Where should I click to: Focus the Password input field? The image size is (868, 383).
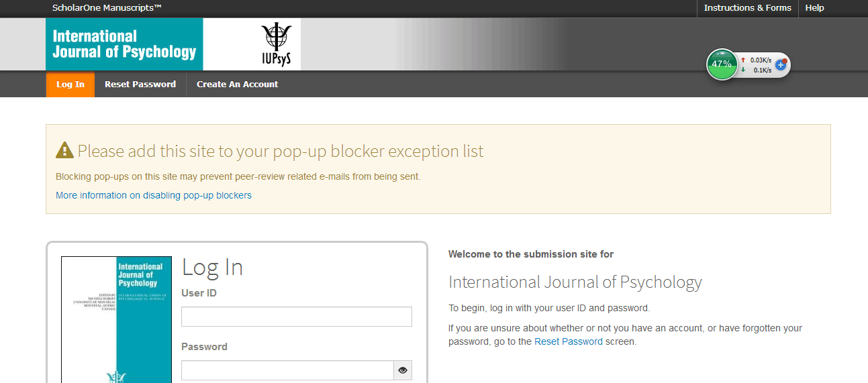coord(287,370)
